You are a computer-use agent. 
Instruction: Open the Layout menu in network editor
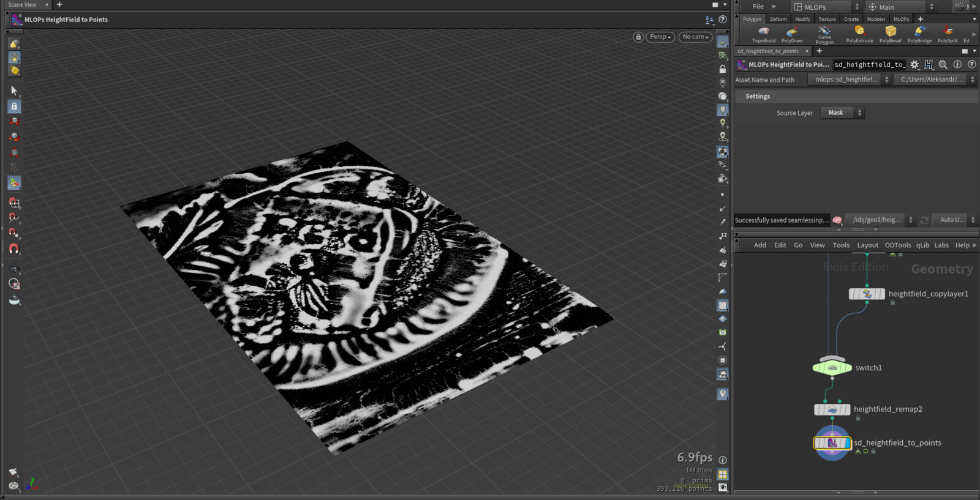coord(867,245)
